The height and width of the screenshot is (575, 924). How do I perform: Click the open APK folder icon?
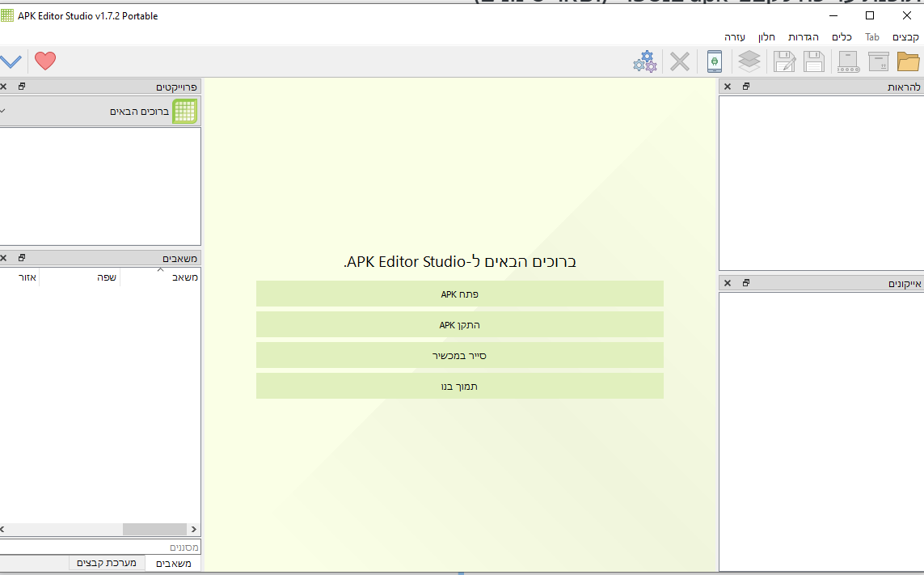pos(908,61)
